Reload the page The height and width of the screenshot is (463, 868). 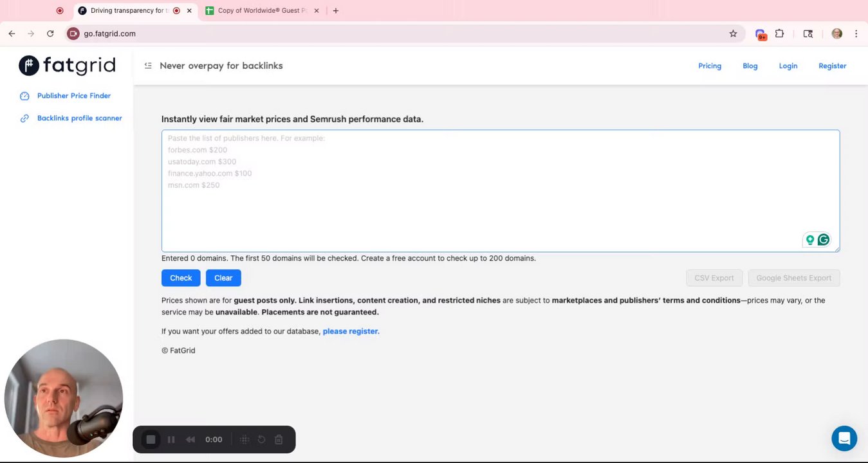click(x=50, y=33)
